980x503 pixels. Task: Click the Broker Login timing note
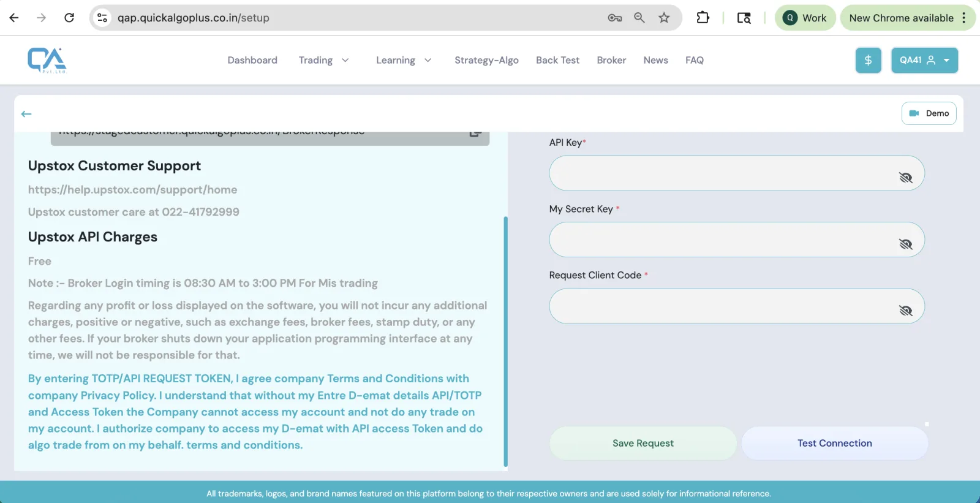203,283
